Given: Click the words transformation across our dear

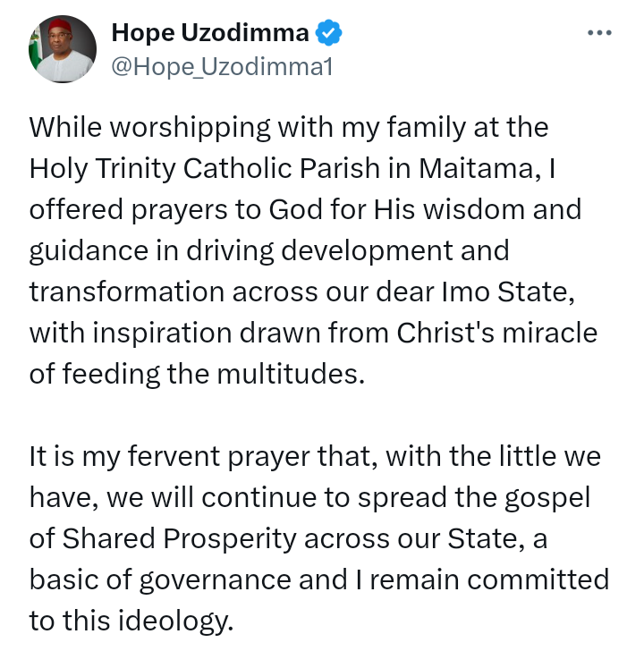Looking at the screenshot, I should coord(232,292).
